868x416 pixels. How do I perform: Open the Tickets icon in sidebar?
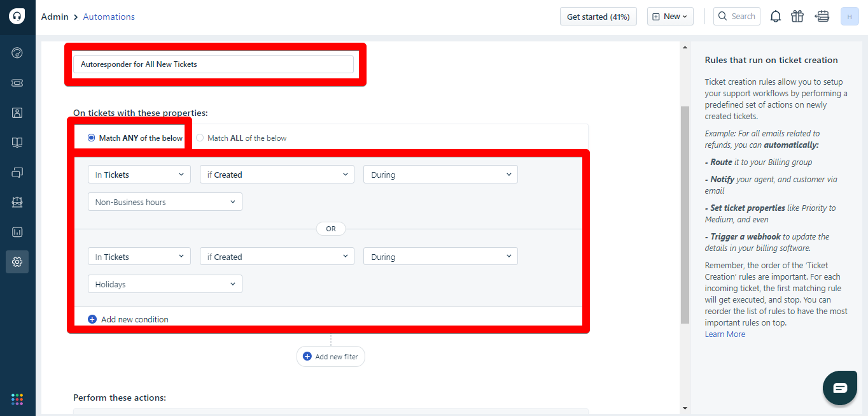[x=17, y=83]
